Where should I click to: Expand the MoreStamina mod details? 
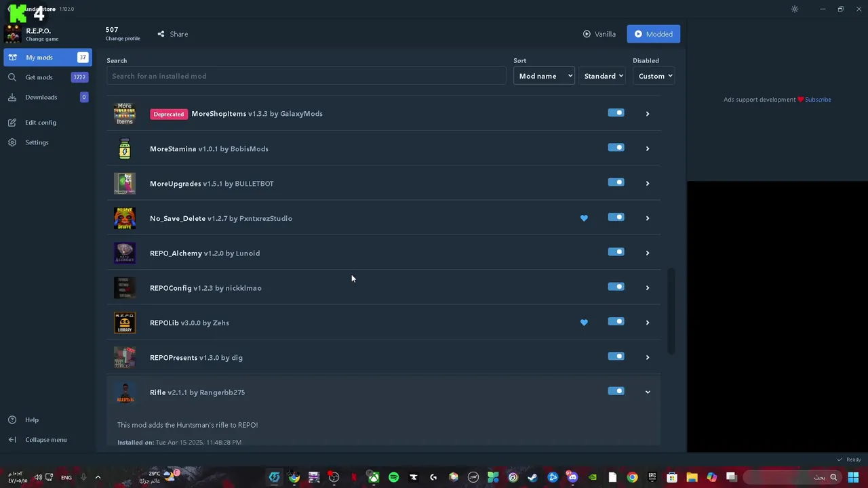[x=648, y=148]
